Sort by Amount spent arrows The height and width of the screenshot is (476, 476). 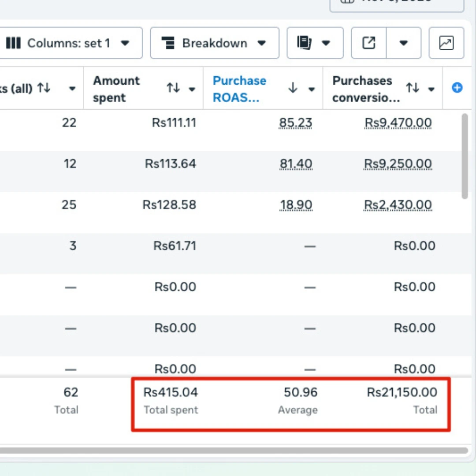pos(173,89)
